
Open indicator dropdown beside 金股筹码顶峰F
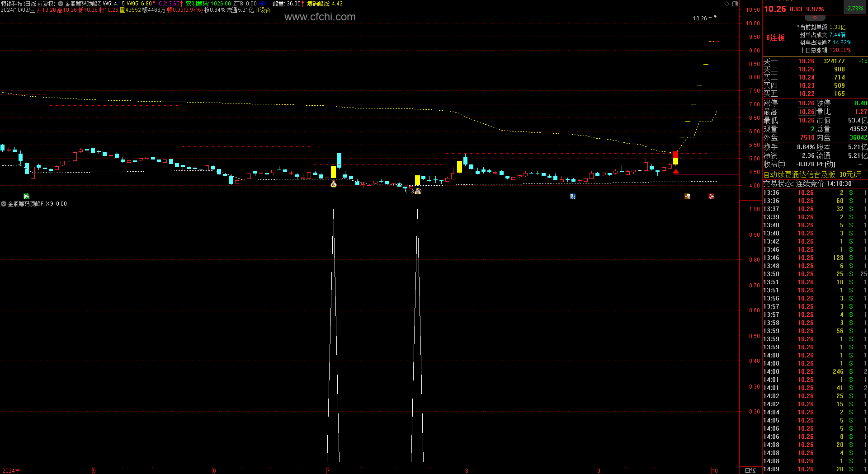pyautogui.click(x=4, y=204)
